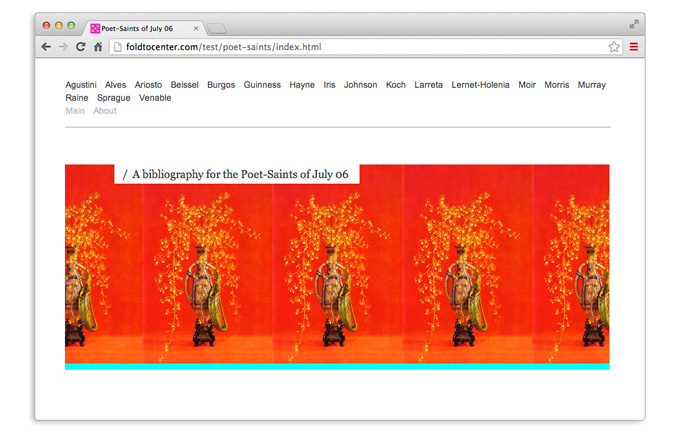Go back with the browser back arrow

[46, 47]
